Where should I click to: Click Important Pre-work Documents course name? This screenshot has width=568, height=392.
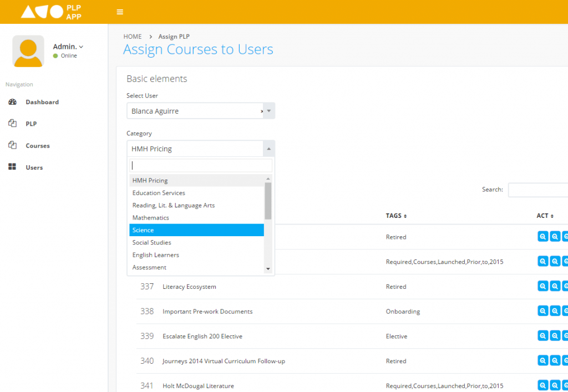pyautogui.click(x=207, y=311)
